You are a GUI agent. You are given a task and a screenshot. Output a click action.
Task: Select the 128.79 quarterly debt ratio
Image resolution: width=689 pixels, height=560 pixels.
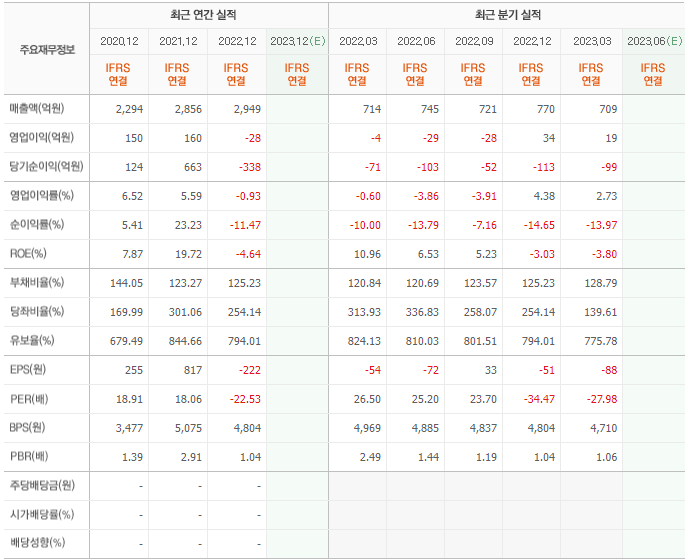[601, 283]
